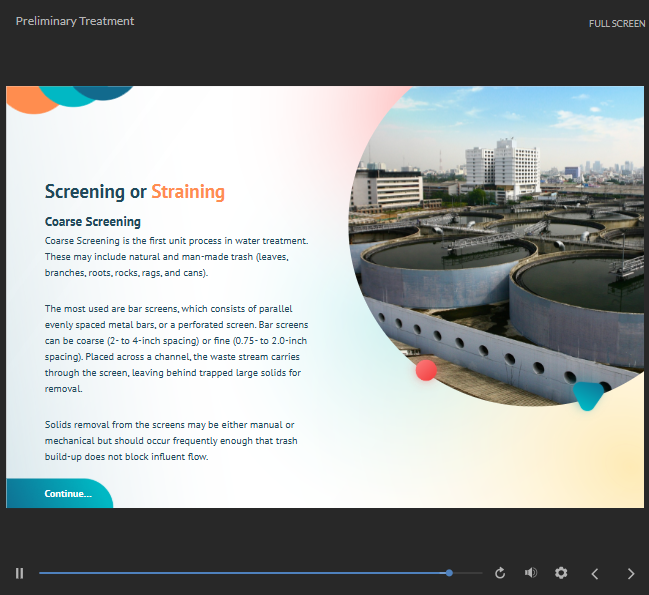Go to the previous slide arrow
This screenshot has height=595, width=649.
point(595,573)
